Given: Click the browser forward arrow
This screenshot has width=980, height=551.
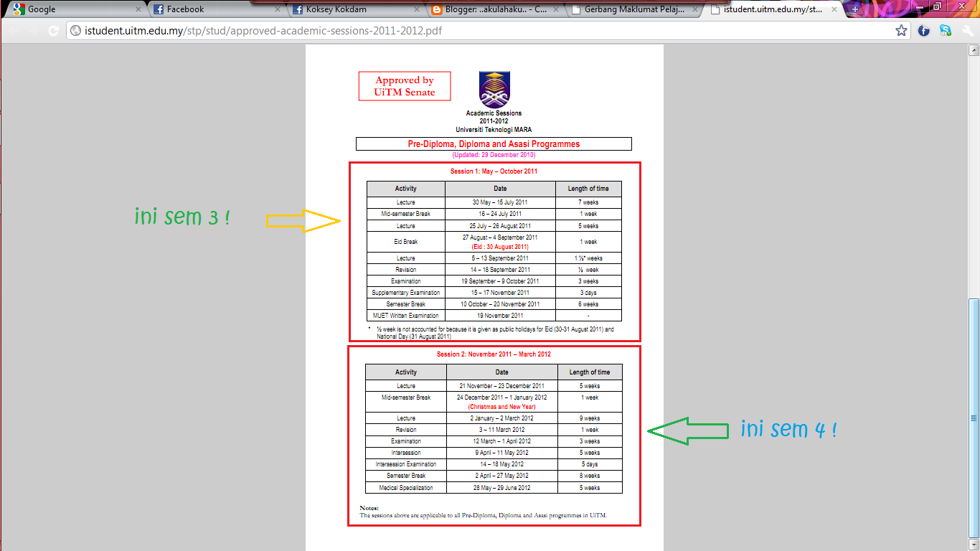Looking at the screenshot, I should click(34, 31).
